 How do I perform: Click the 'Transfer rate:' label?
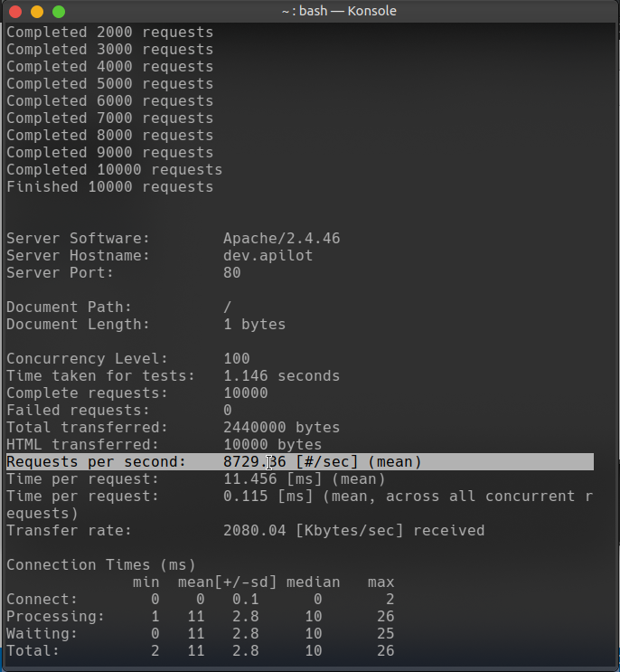click(69, 531)
